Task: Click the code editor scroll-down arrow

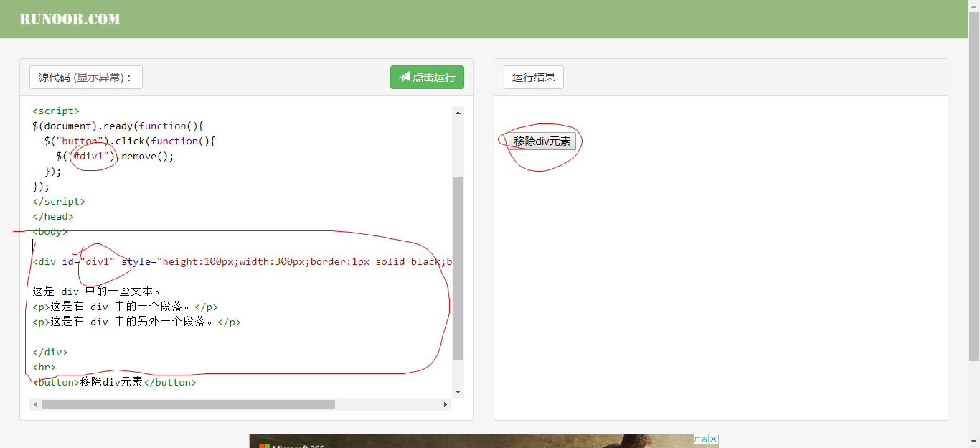Action: [458, 392]
